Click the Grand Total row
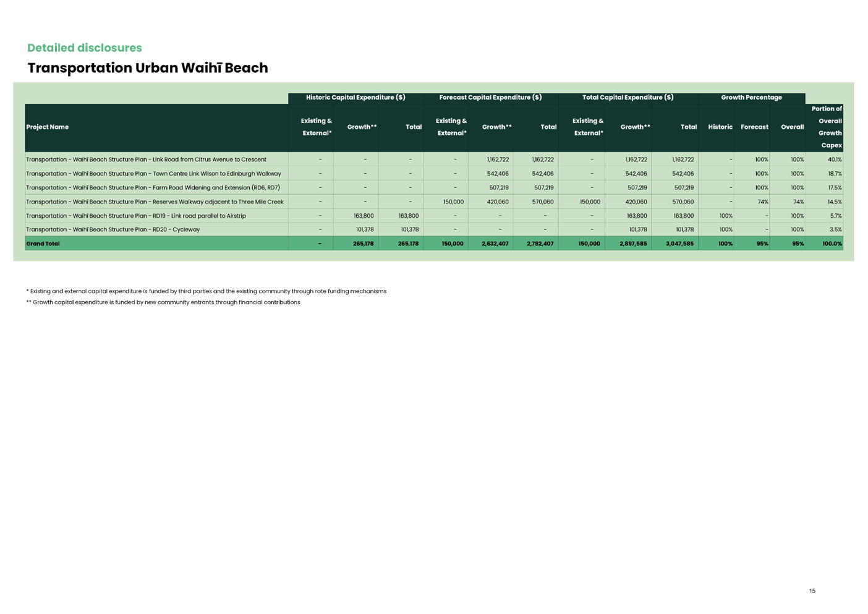 (x=43, y=243)
